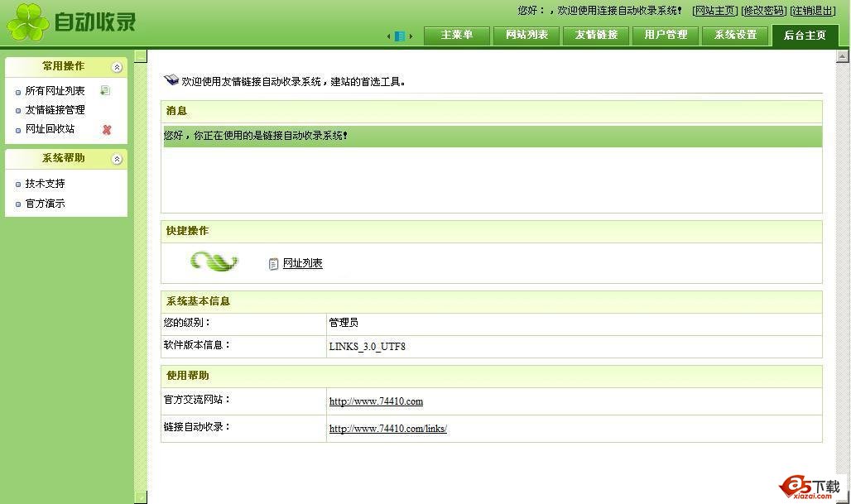Collapse the 系统帮助 panel
Viewport: 851px width, 504px height.
pos(117,159)
